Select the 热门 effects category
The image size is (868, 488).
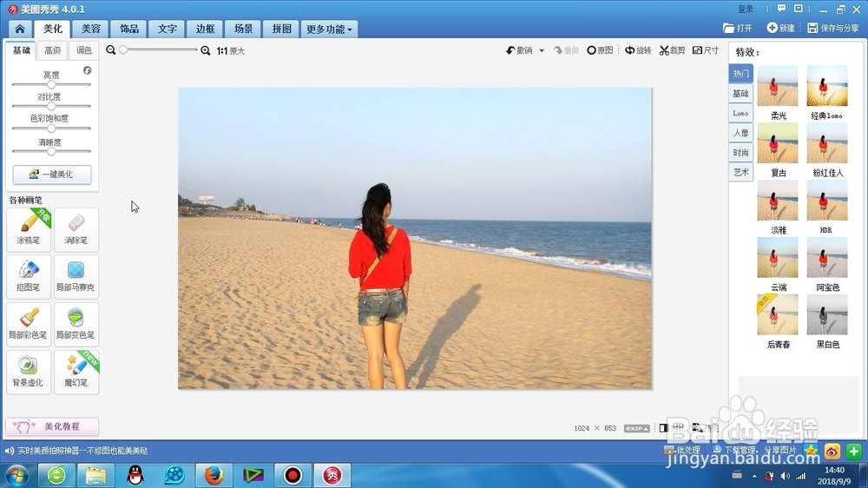coord(740,74)
